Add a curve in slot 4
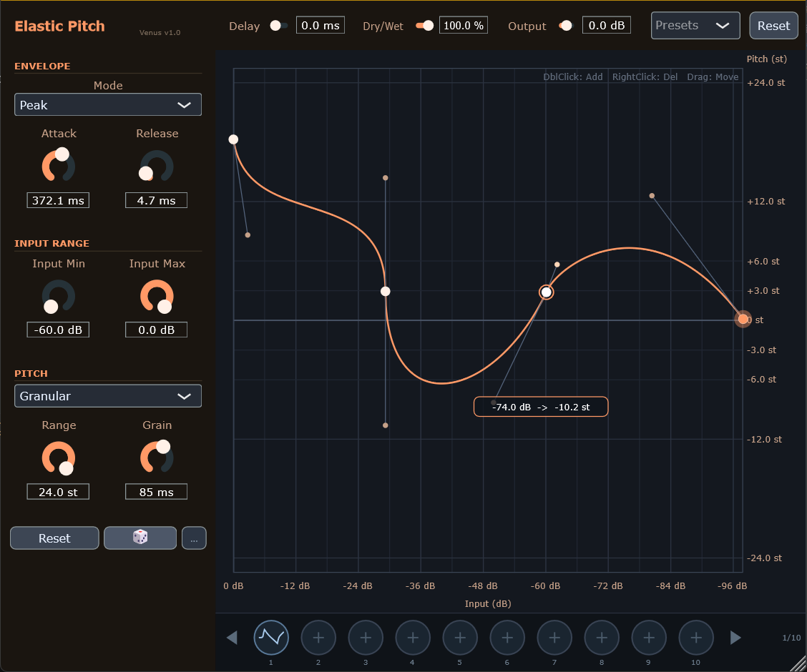807x672 pixels. [x=413, y=638]
